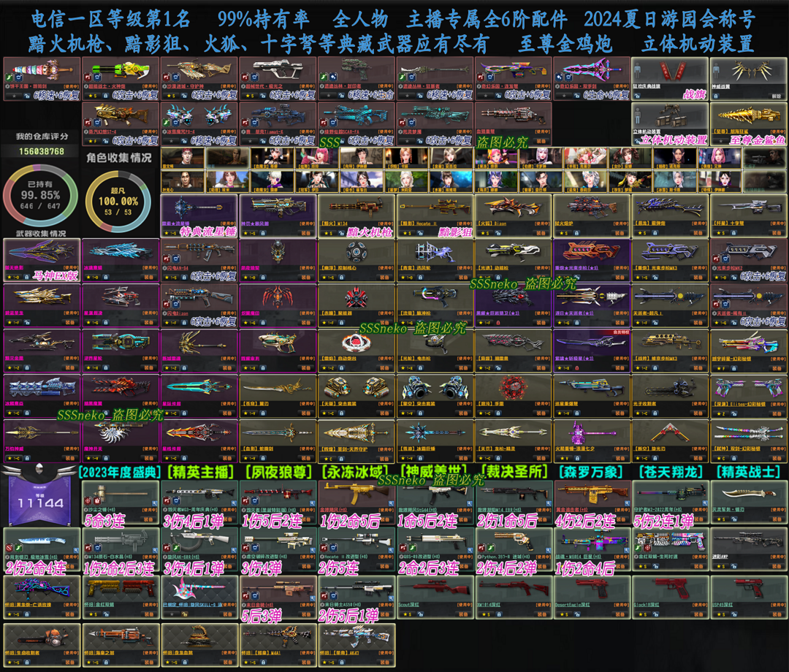Select the 【天罚】龙枪-精灵 spear
Viewport: 789px width, 672px height.
click(514, 441)
